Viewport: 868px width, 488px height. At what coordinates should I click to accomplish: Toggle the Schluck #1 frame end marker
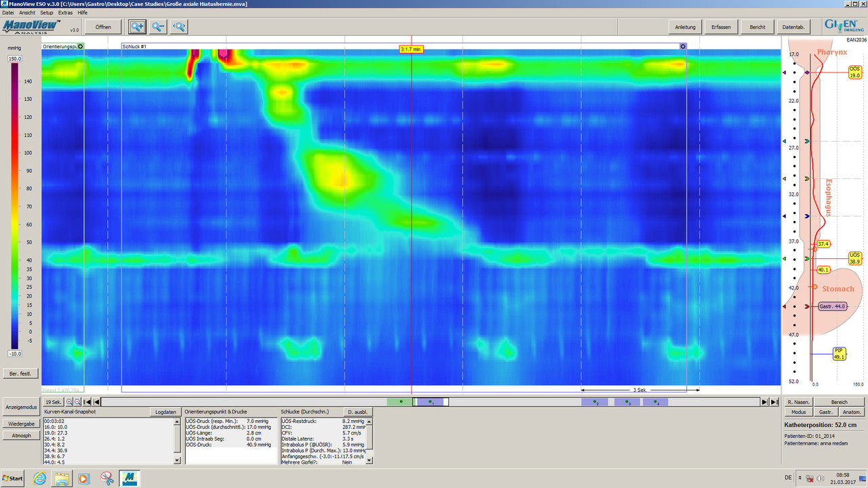click(683, 46)
